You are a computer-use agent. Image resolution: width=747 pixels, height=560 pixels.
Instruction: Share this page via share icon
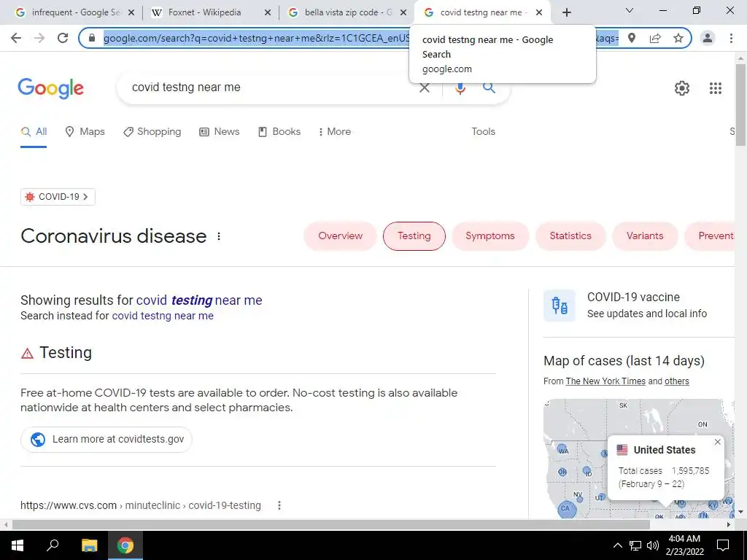coord(655,38)
